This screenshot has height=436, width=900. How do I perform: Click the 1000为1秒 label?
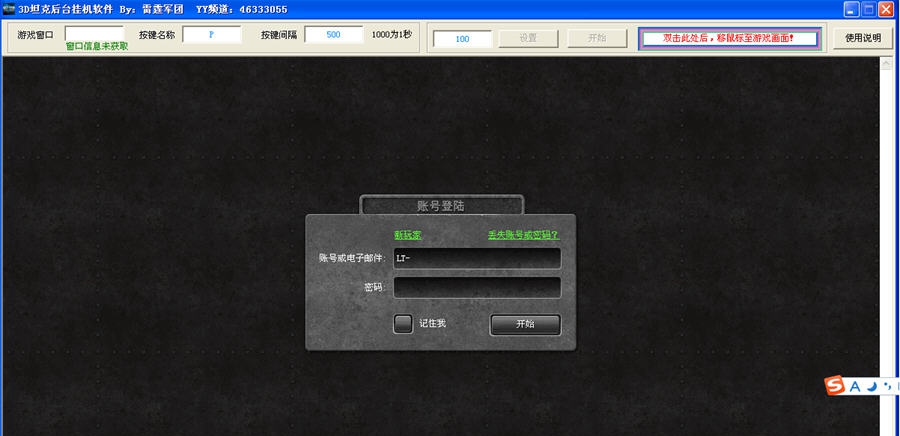391,34
